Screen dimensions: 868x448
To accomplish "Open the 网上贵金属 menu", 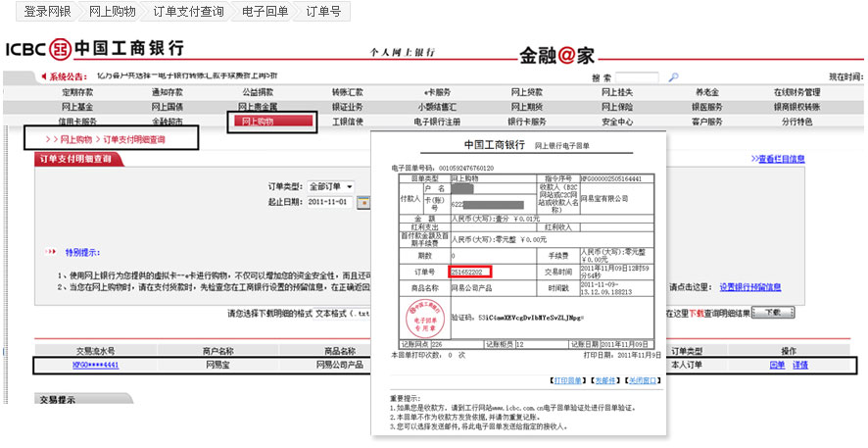I will (258, 107).
